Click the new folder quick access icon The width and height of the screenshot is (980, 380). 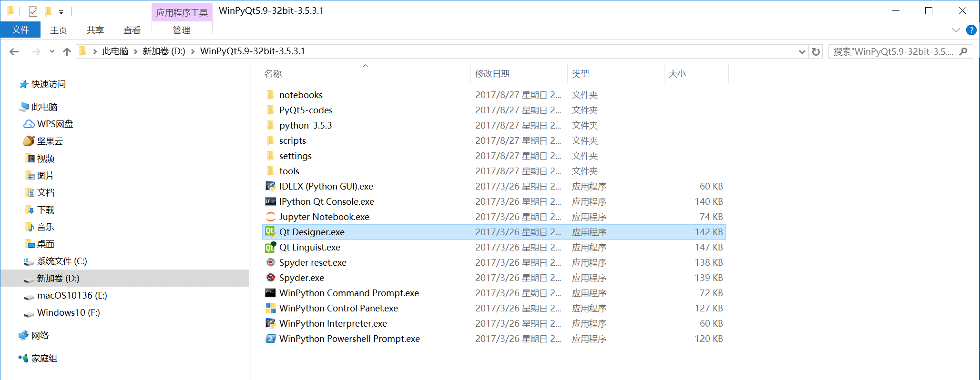point(48,11)
